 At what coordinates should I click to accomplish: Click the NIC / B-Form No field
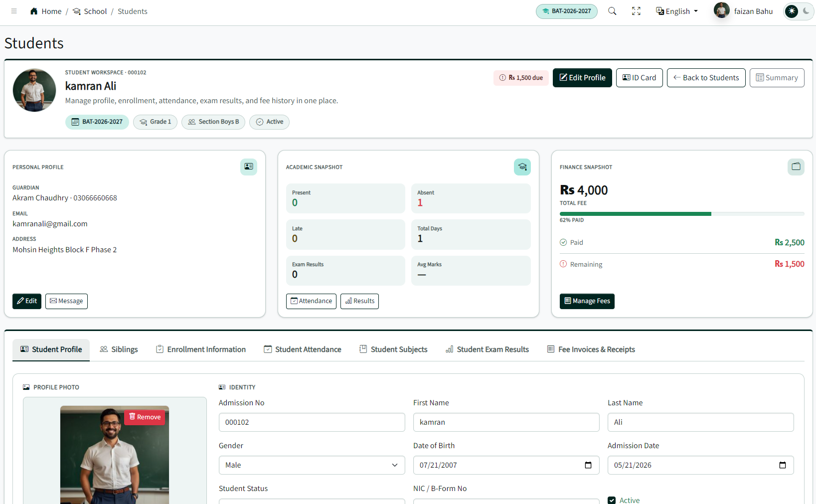click(506, 501)
